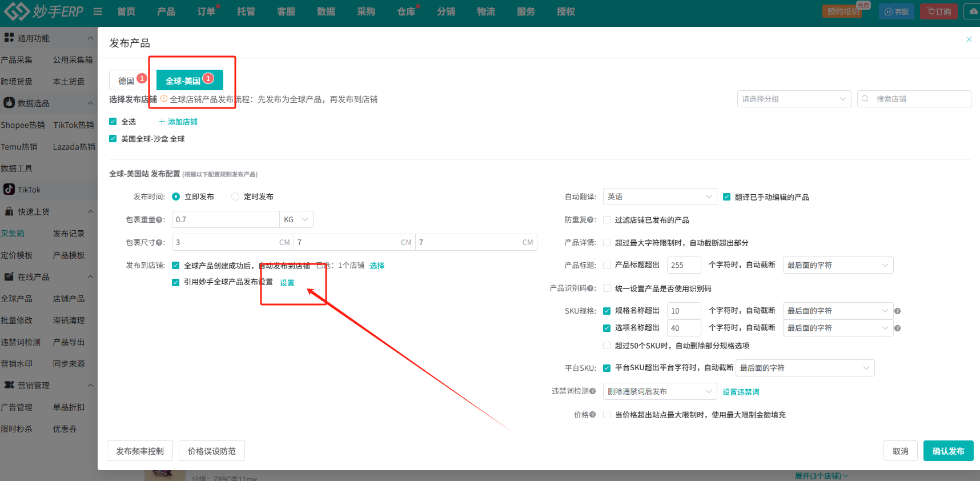Open the 订单 top menu
The width and height of the screenshot is (980, 481).
pyautogui.click(x=206, y=11)
